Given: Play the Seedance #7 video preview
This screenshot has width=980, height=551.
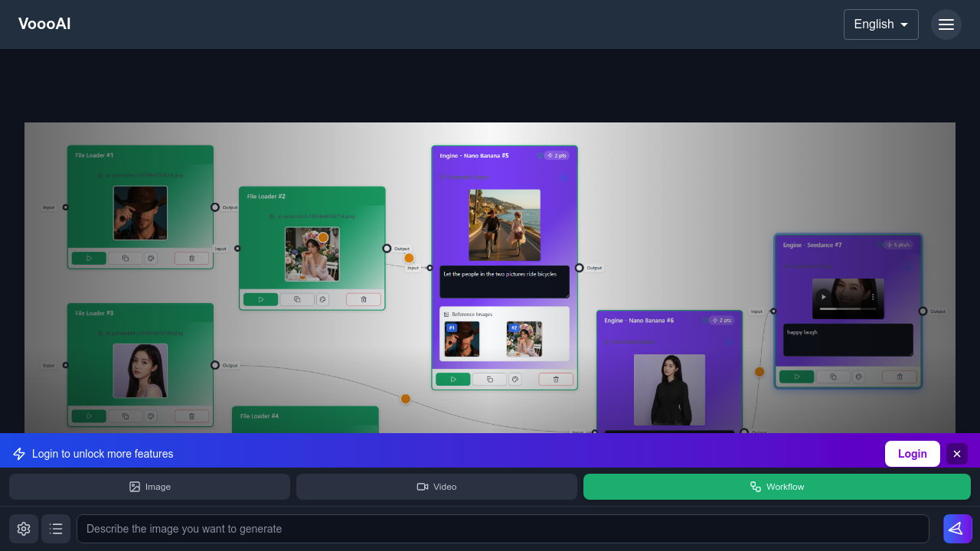Looking at the screenshot, I should pos(823,297).
